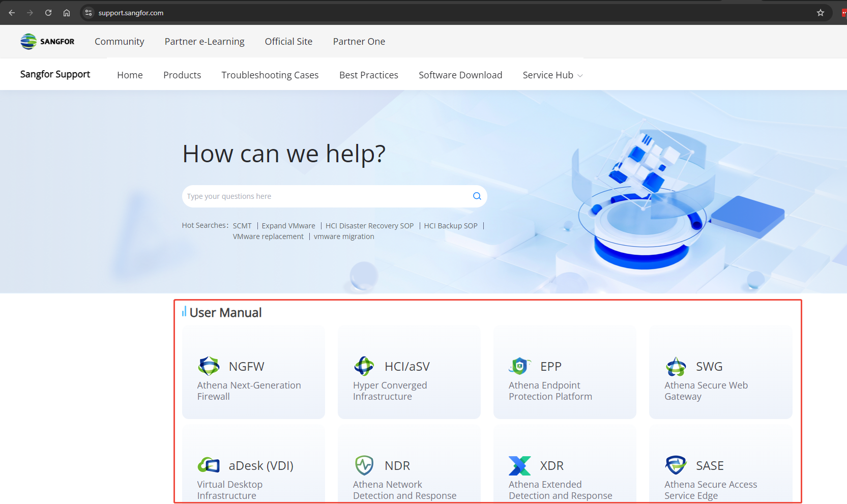The height and width of the screenshot is (504, 847).
Task: Open the HCI/aSV product icon
Action: (x=364, y=366)
